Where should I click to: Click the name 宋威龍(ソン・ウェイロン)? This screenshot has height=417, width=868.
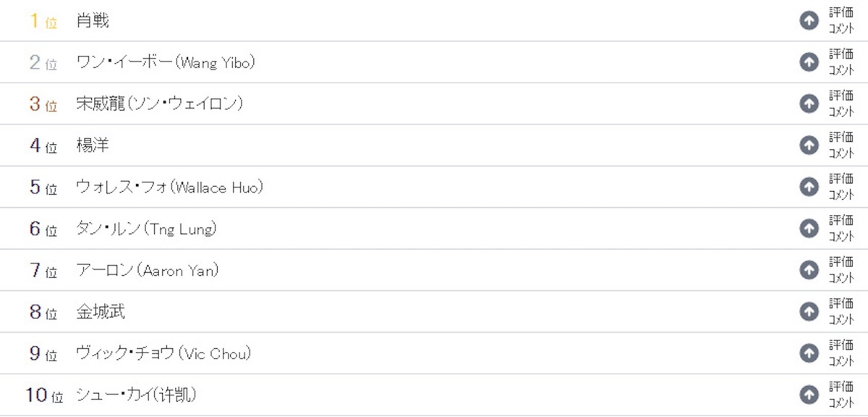click(159, 104)
